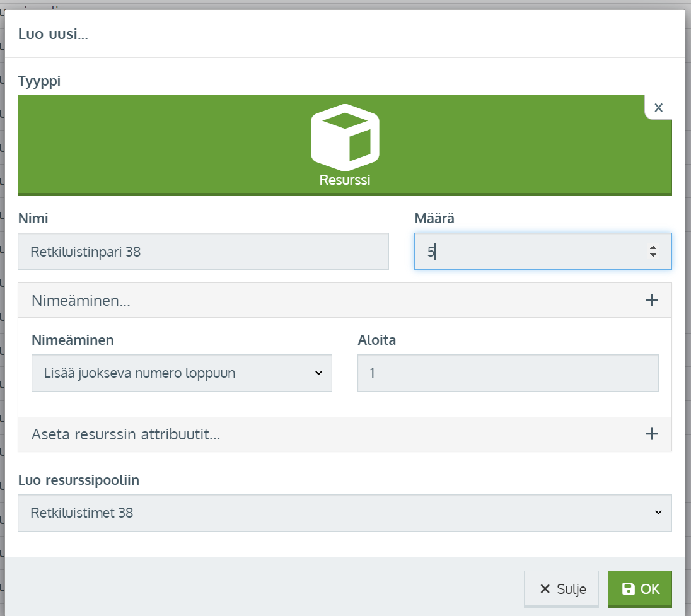Click the floppy disk icon on OK
This screenshot has height=616, width=691.
pos(629,589)
